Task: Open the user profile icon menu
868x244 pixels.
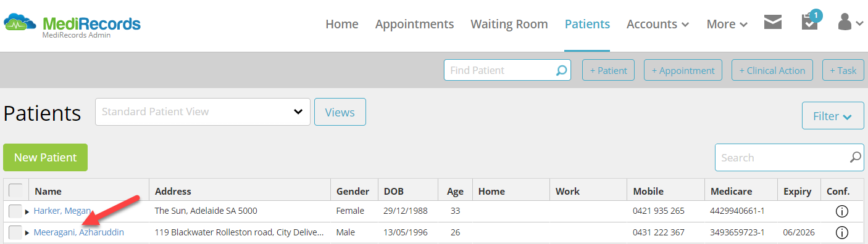Action: pyautogui.click(x=850, y=22)
